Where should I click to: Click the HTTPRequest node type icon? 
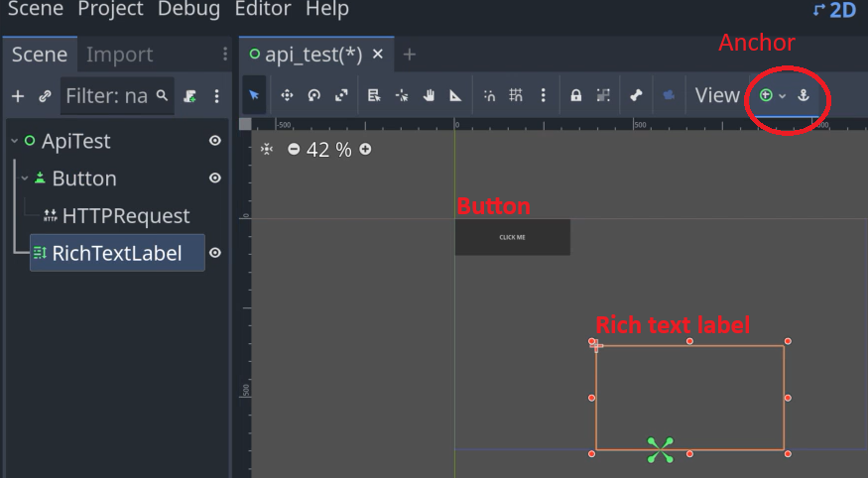[51, 215]
